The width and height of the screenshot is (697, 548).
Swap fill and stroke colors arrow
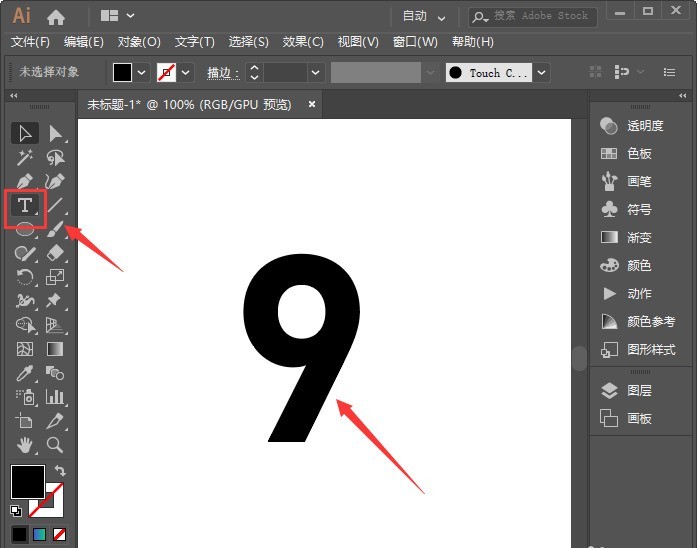click(60, 470)
